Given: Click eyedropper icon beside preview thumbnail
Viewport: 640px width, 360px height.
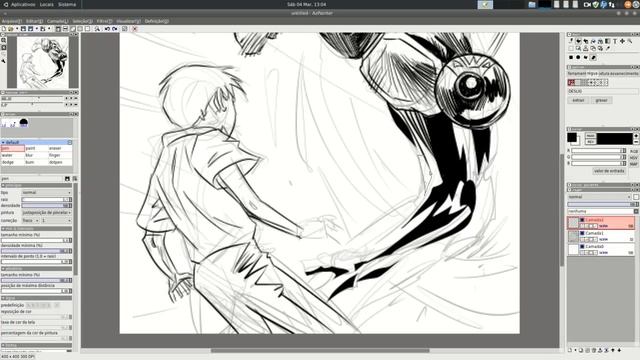Looking at the screenshot, I should (4, 61).
